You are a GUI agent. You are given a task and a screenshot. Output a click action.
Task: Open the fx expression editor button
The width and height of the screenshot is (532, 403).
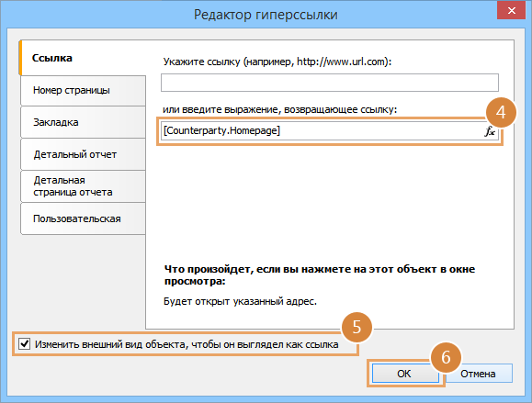point(490,131)
